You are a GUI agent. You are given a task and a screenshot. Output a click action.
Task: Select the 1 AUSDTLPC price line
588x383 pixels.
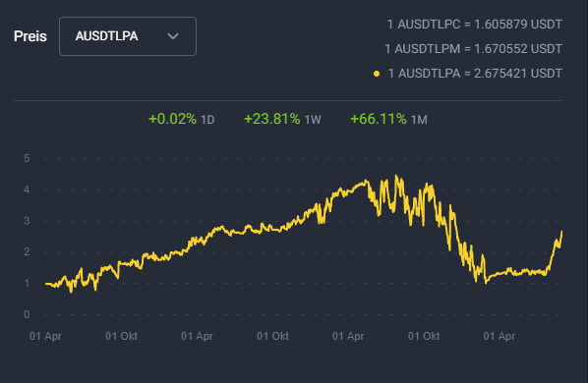[x=474, y=25]
